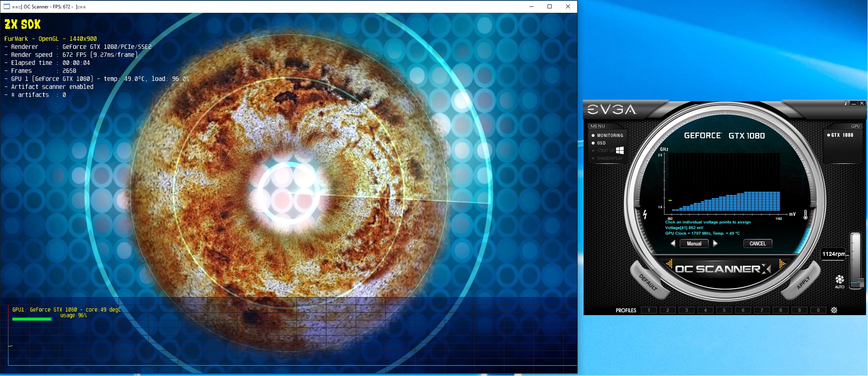Open the EVGA info 'i' icon

tap(846, 103)
